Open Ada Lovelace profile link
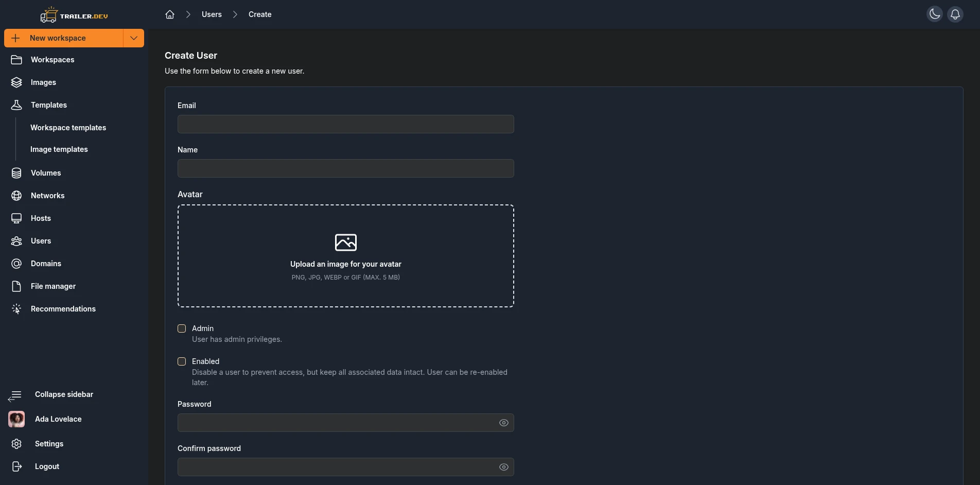The image size is (980, 485). click(58, 419)
